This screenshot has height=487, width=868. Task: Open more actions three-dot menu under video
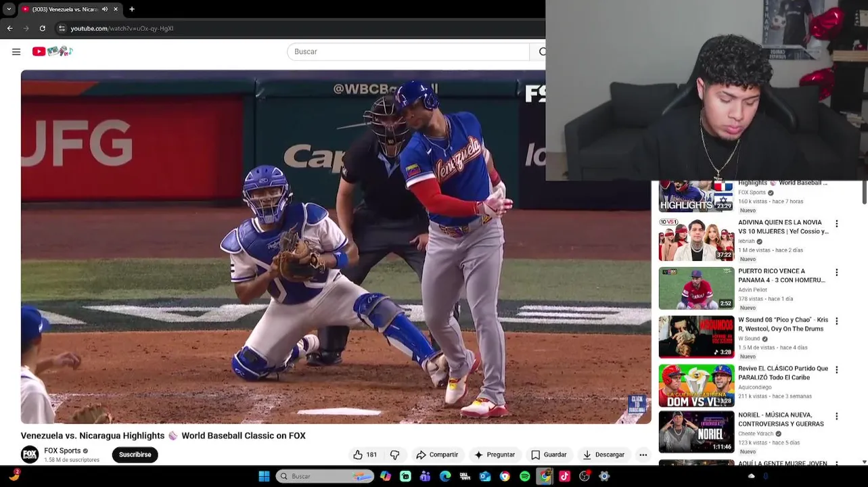coord(643,455)
